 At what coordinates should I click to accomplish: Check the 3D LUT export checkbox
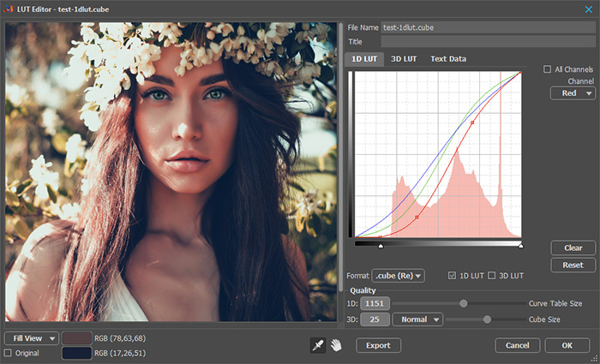pyautogui.click(x=492, y=276)
